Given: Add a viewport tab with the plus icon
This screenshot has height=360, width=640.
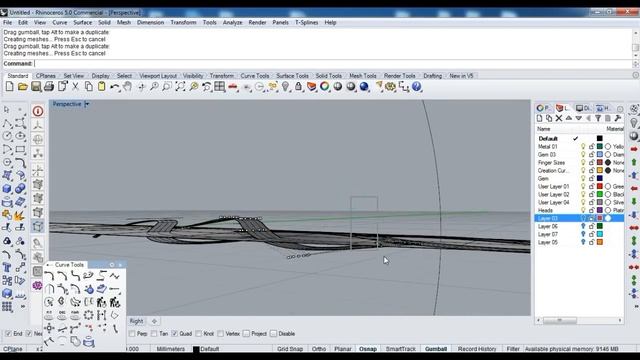Looking at the screenshot, I should pyautogui.click(x=154, y=321).
